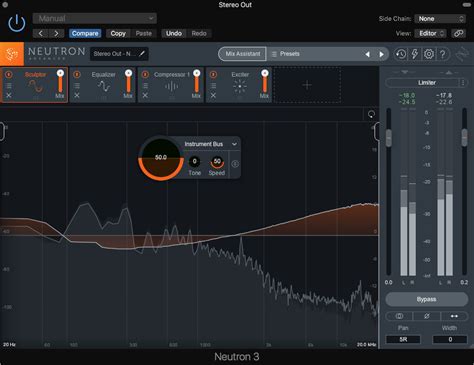This screenshot has height=365, width=474.
Task: Toggle the plugin power button
Action: click(x=16, y=24)
